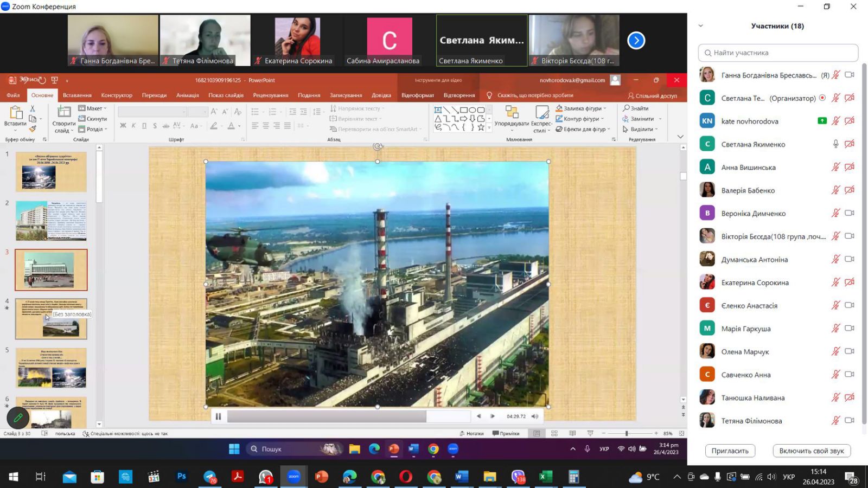Open the Photoshop icon in Windows taskbar
This screenshot has width=868, height=488.
point(181,477)
